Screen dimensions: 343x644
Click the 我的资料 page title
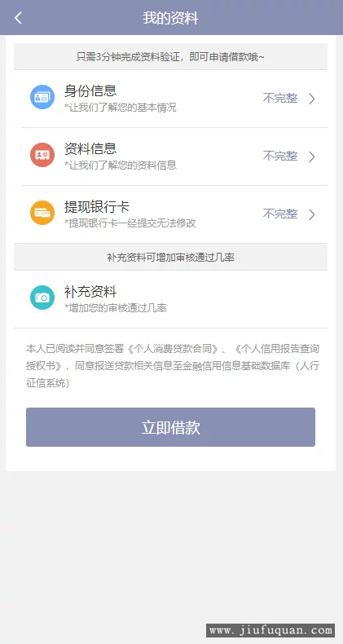tap(170, 18)
